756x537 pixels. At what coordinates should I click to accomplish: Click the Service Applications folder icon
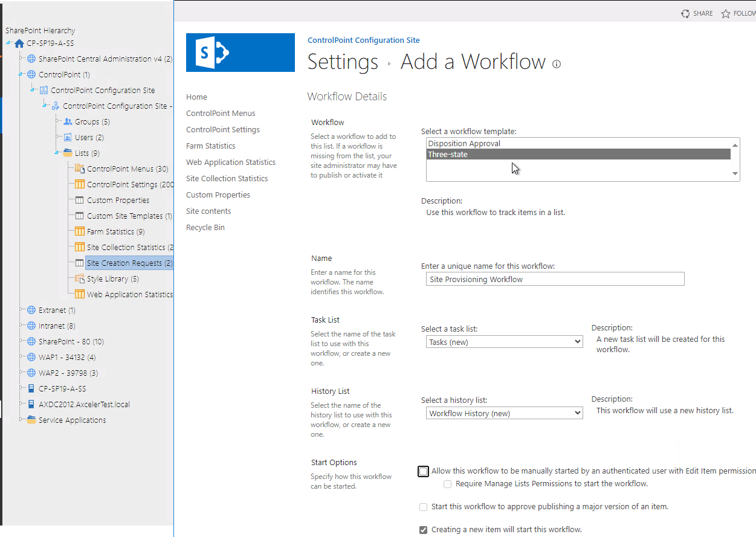(x=32, y=420)
